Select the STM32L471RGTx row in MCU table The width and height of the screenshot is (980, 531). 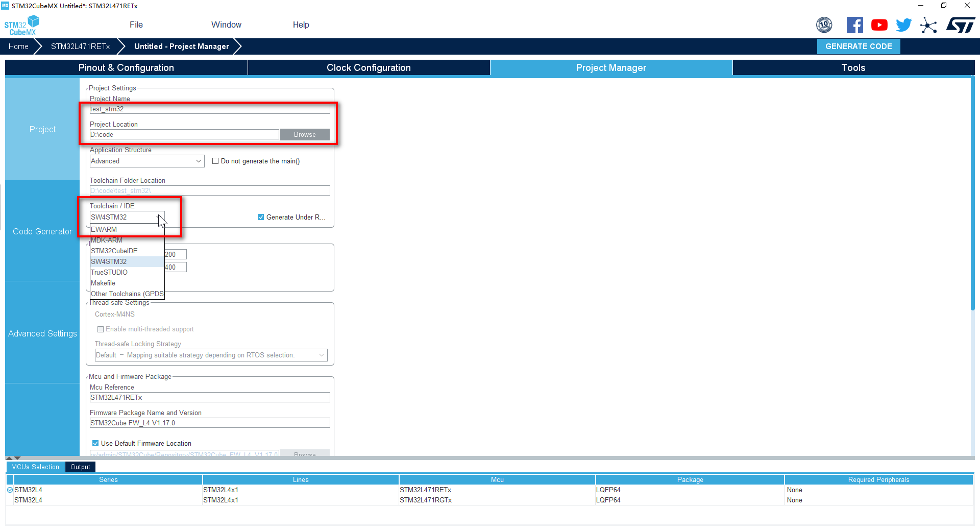click(490, 500)
